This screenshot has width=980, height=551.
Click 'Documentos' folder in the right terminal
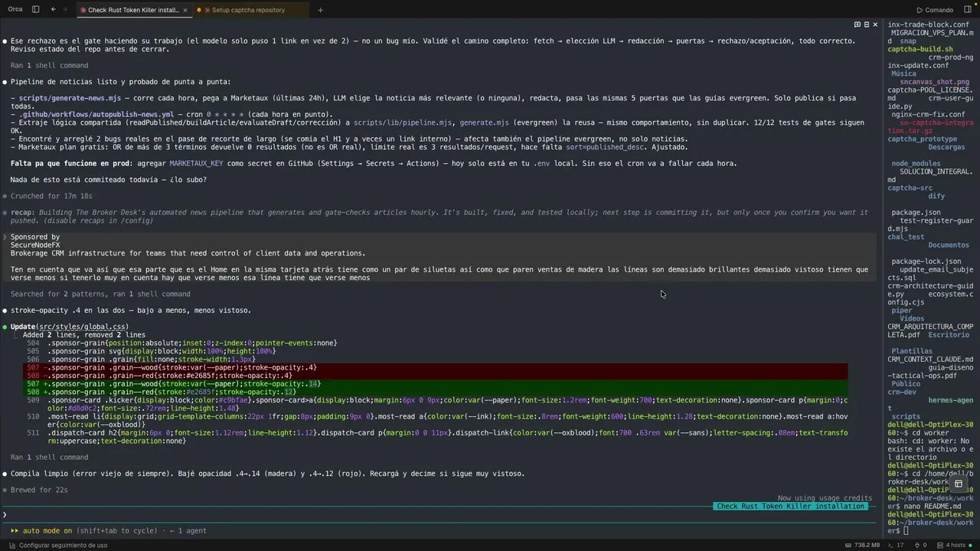tap(949, 245)
